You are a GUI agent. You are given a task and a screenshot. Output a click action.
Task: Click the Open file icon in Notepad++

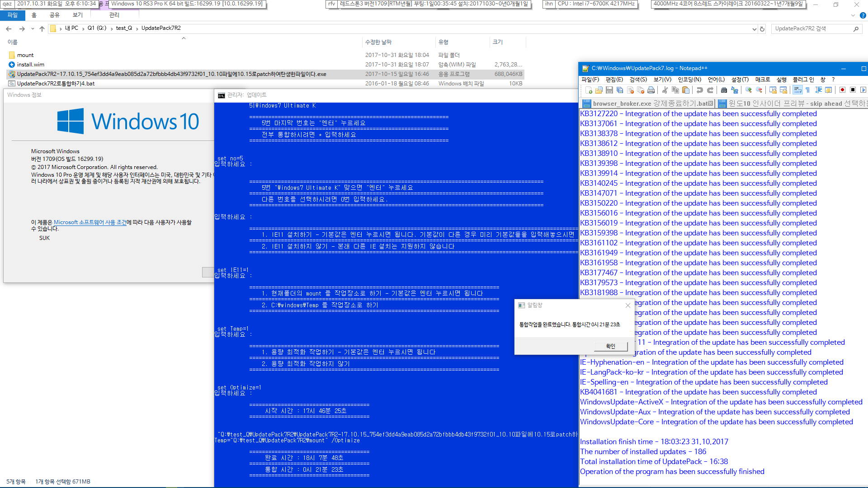(599, 90)
